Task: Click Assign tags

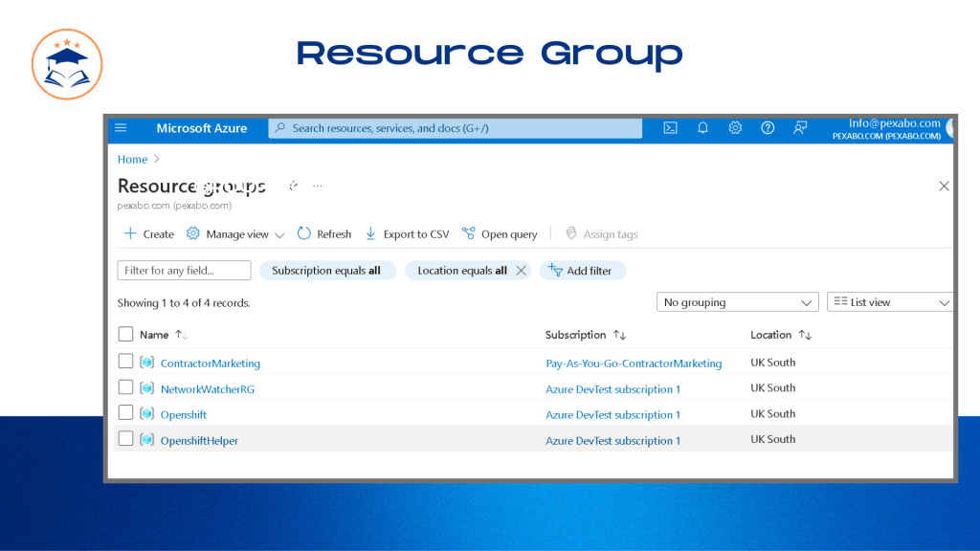Action: [x=601, y=234]
